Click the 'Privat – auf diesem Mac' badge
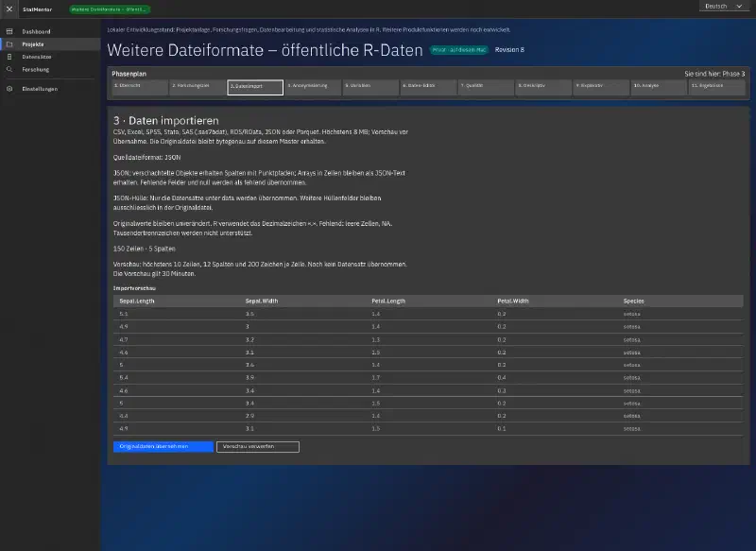 459,50
